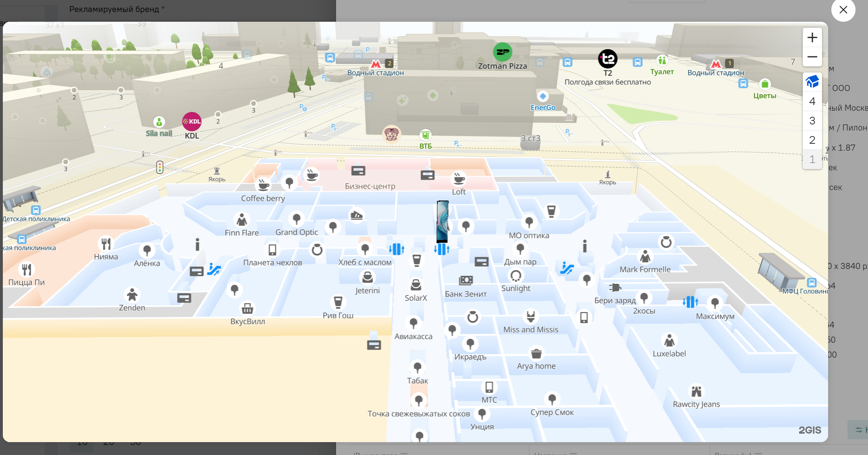Switch to floor 4
The width and height of the screenshot is (868, 455).
tap(812, 101)
